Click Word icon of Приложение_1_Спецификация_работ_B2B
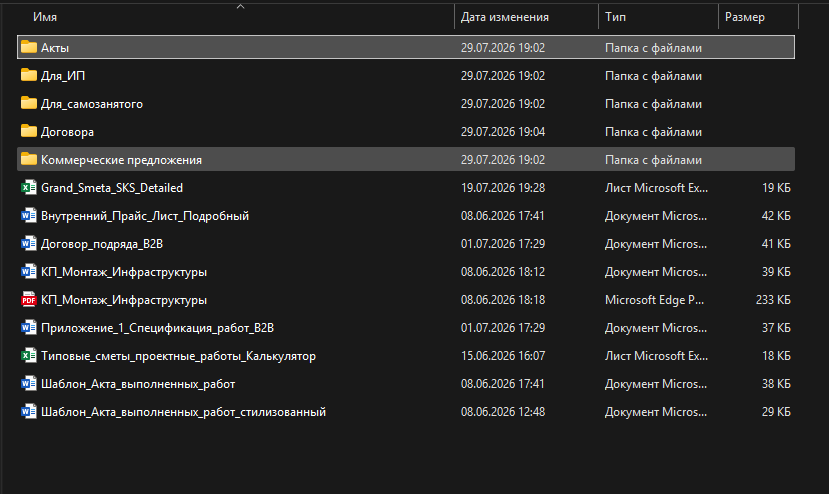 pos(29,327)
